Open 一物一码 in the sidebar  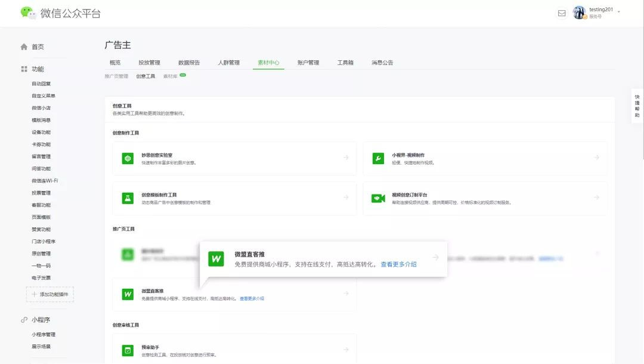[x=41, y=266]
